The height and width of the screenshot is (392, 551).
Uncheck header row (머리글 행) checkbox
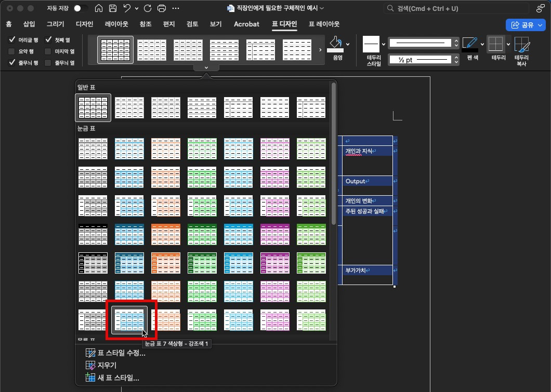(12, 39)
